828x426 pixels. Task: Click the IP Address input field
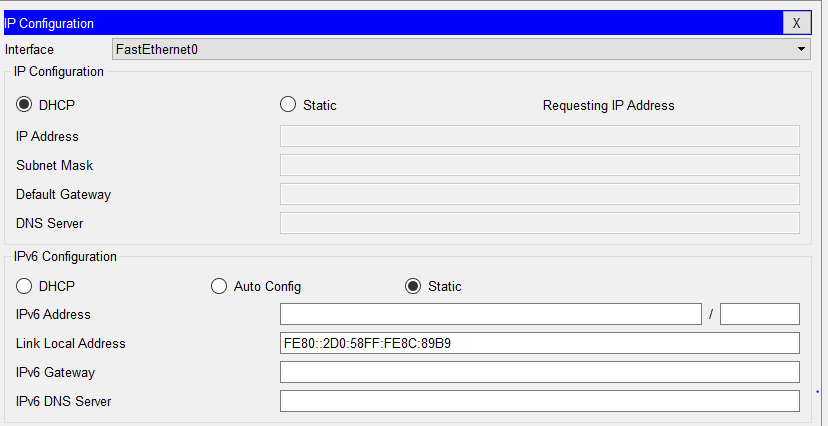coord(540,136)
